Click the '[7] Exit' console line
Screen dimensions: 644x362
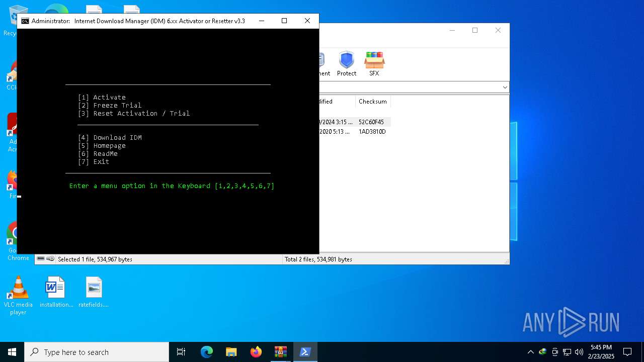pyautogui.click(x=94, y=162)
